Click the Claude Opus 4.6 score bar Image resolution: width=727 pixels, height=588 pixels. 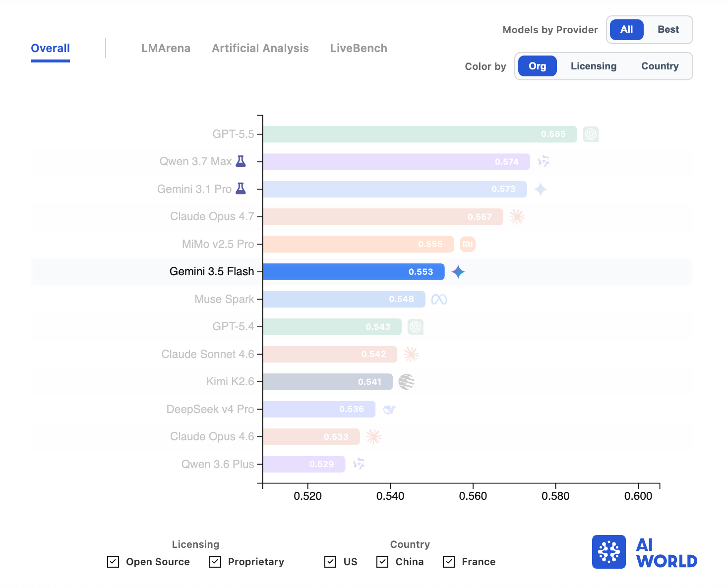pyautogui.click(x=311, y=437)
